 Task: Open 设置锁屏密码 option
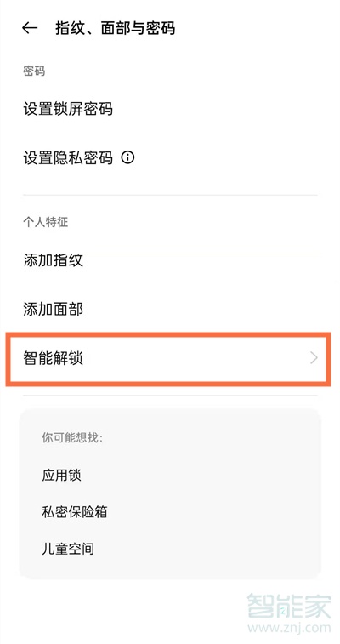(x=170, y=109)
